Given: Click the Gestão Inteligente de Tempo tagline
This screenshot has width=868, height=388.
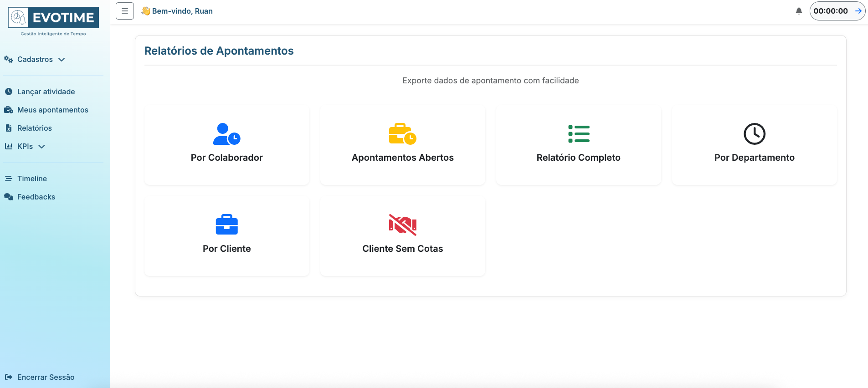Looking at the screenshot, I should pyautogui.click(x=53, y=34).
